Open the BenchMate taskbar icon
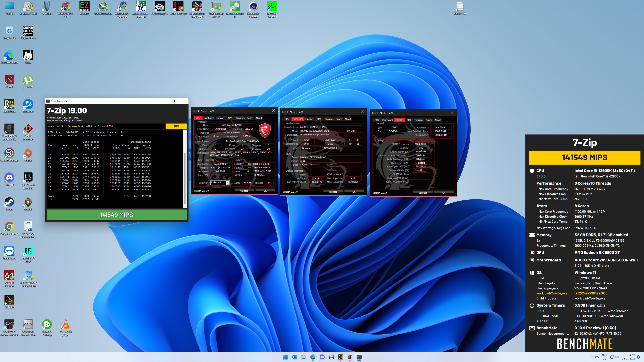Viewport: 644px width, 362px height. (340, 357)
